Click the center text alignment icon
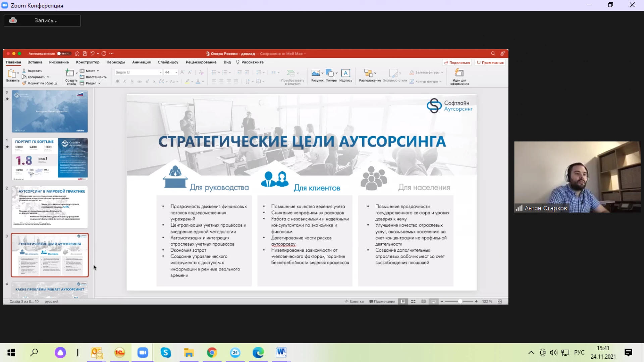 [x=221, y=81]
